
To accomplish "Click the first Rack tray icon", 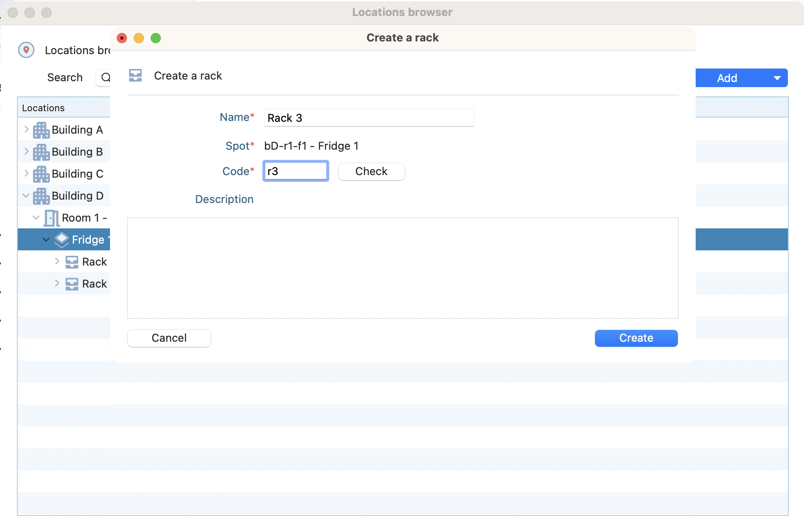I will 72,262.
